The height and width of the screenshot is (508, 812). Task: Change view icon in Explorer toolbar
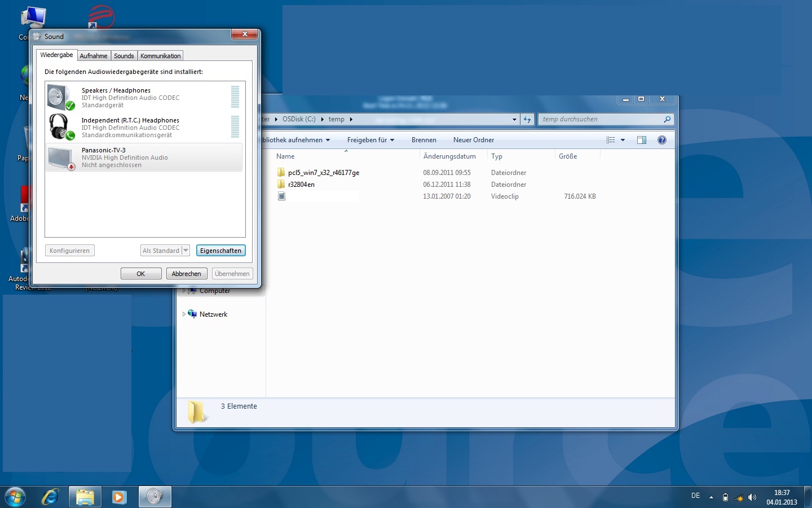click(x=611, y=140)
